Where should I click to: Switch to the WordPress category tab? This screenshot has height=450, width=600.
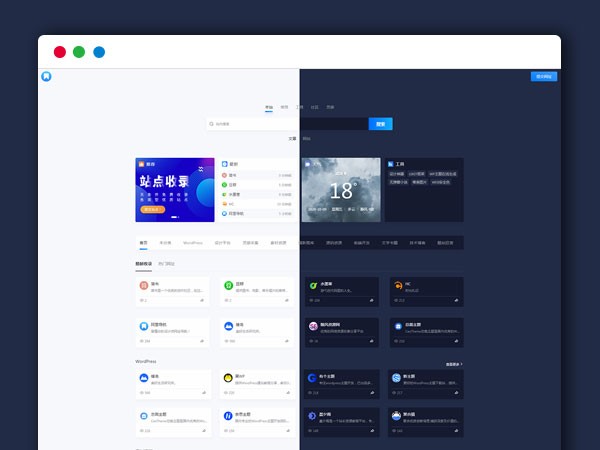[192, 242]
